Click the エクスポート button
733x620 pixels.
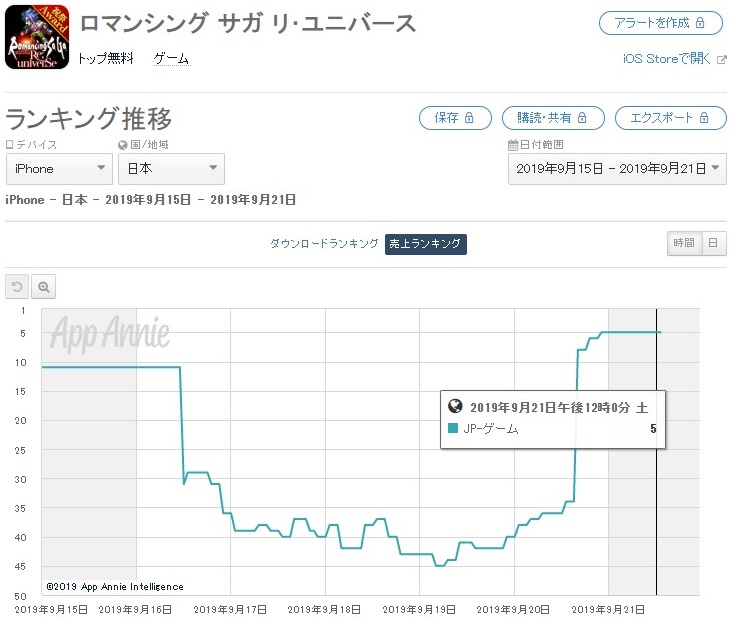[670, 118]
